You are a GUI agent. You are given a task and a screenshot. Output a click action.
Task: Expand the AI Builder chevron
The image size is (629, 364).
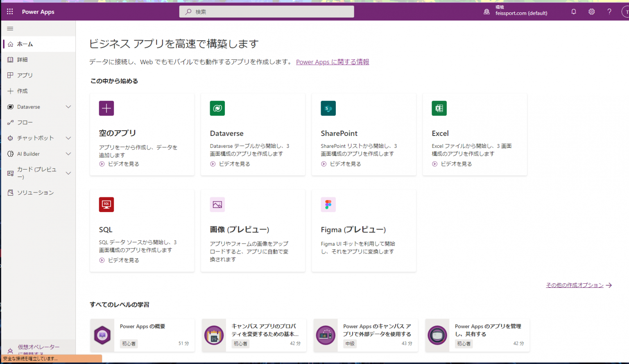tap(68, 154)
